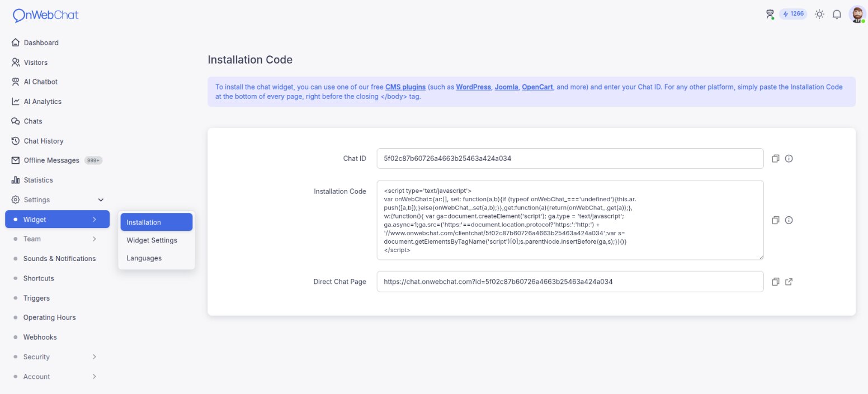This screenshot has height=394, width=868.
Task: Open Webhooks settings
Action: (40, 337)
